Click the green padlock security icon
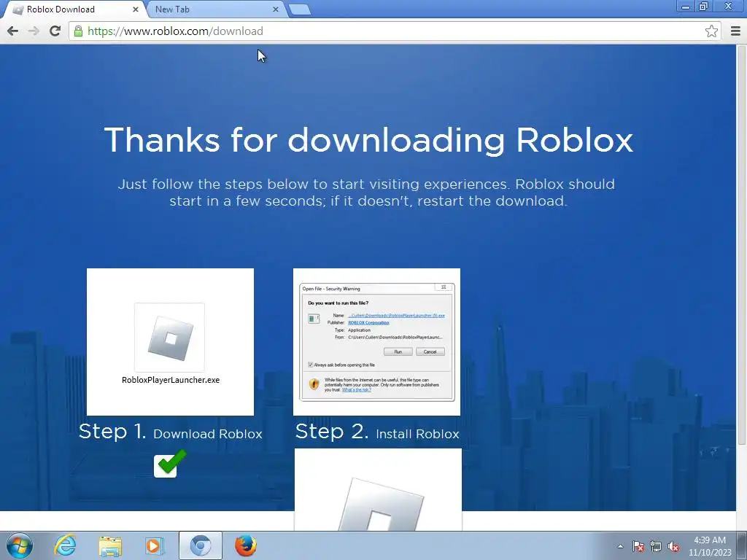 [78, 31]
